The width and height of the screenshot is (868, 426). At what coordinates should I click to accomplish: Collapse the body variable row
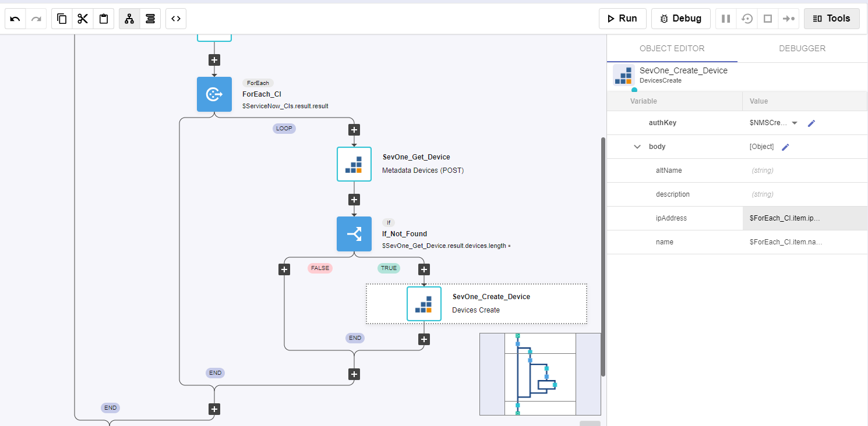637,147
